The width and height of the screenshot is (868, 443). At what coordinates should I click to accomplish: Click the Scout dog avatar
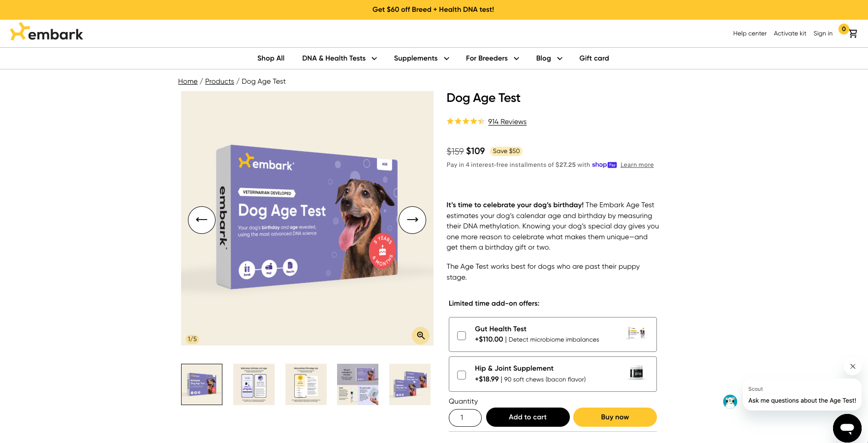pyautogui.click(x=730, y=401)
